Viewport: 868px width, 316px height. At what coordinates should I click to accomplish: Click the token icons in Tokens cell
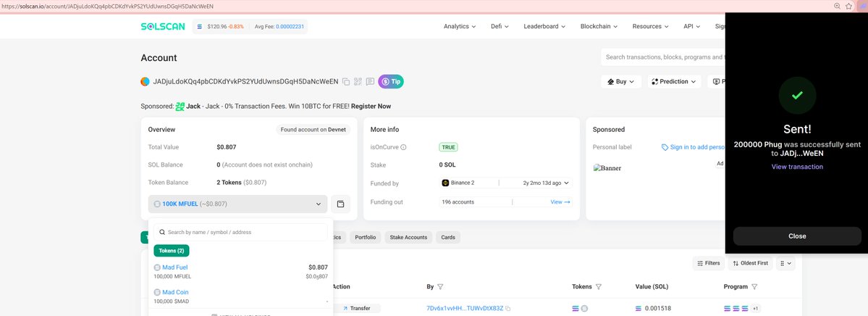580,308
